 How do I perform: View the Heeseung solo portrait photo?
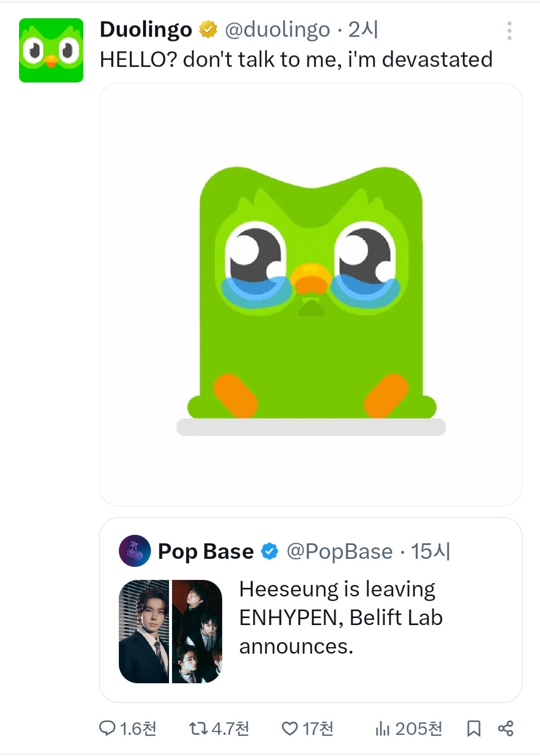click(144, 631)
